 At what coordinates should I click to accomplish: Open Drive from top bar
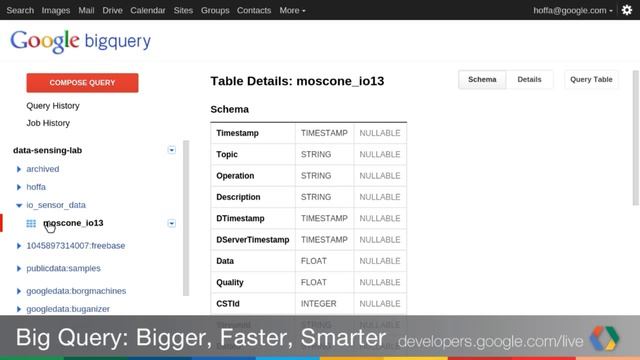point(112,10)
